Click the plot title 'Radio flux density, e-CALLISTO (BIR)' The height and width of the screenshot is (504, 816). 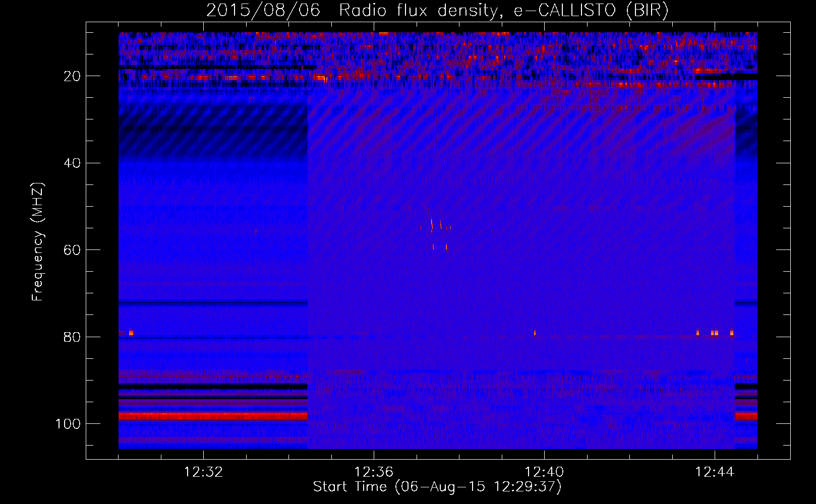pos(503,11)
